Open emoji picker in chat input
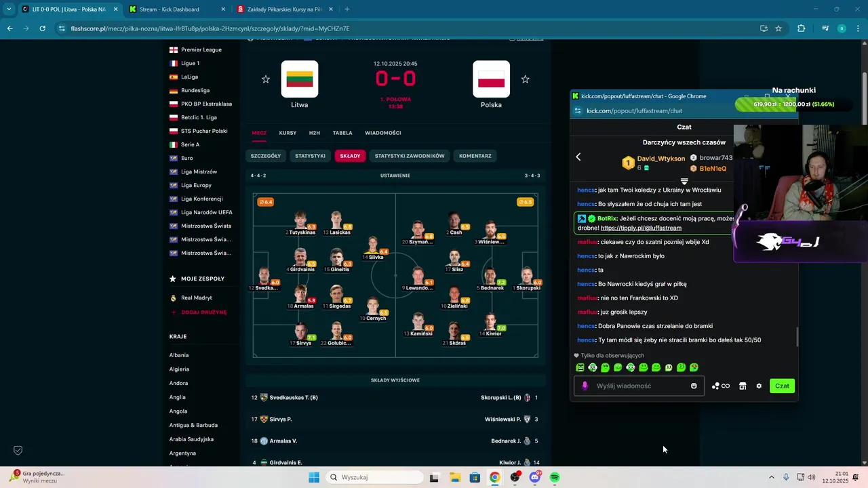868x488 pixels. click(x=694, y=386)
